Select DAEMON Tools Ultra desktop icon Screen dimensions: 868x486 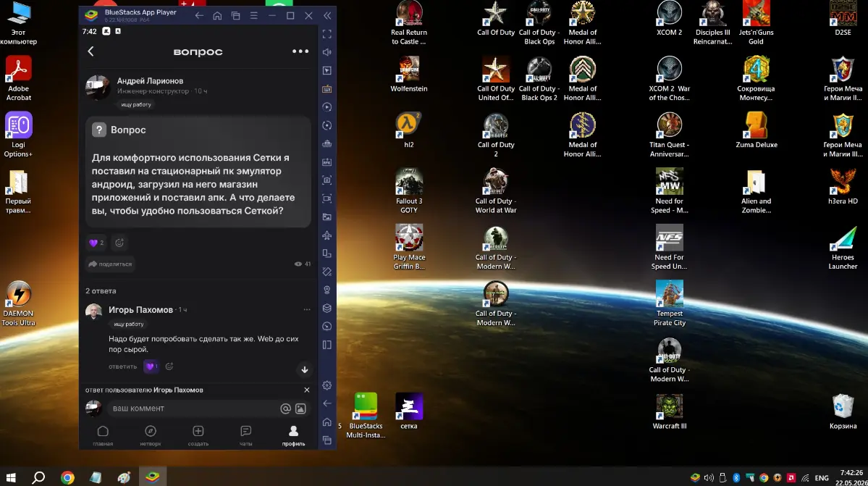(18, 303)
